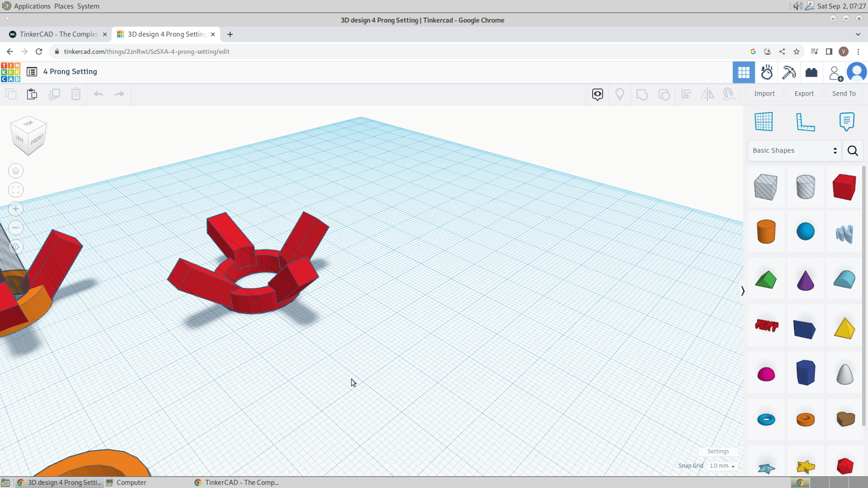Viewport: 868px width, 488px height.
Task: Select the green Roof shape
Action: point(766,280)
